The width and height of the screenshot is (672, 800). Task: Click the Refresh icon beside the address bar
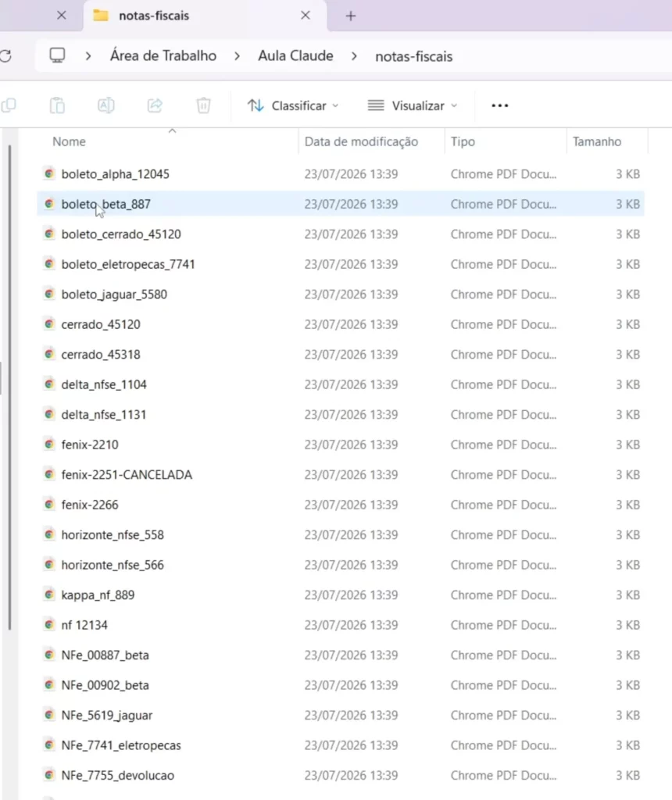point(5,56)
